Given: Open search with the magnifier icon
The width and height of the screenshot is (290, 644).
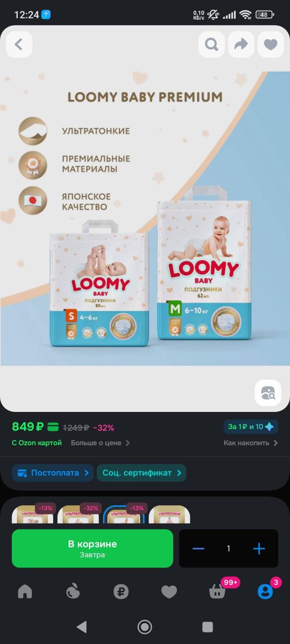Looking at the screenshot, I should 211,44.
